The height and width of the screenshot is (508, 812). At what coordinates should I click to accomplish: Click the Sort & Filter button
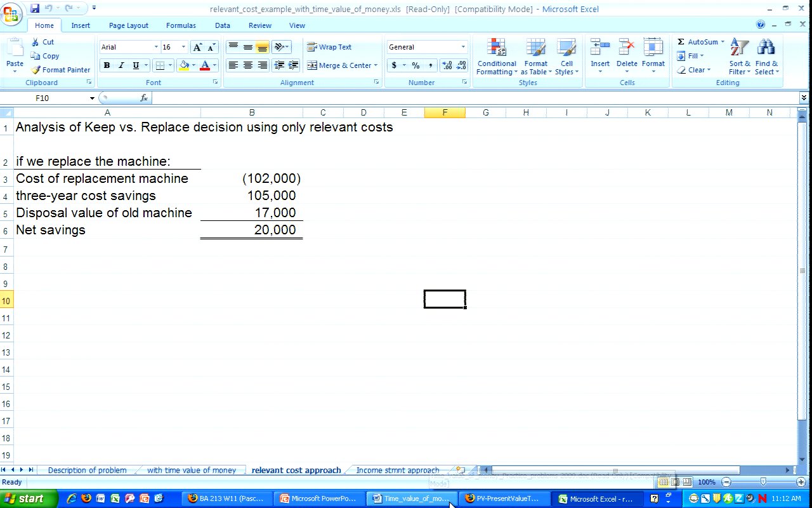739,57
